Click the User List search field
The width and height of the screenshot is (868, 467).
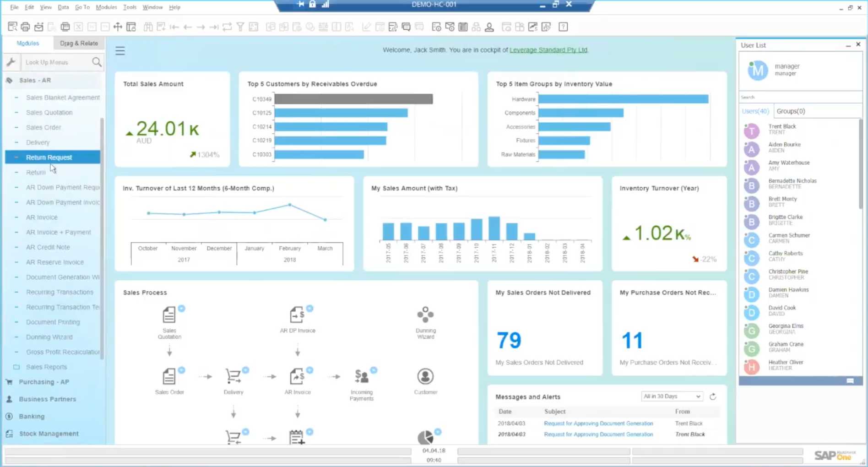799,97
